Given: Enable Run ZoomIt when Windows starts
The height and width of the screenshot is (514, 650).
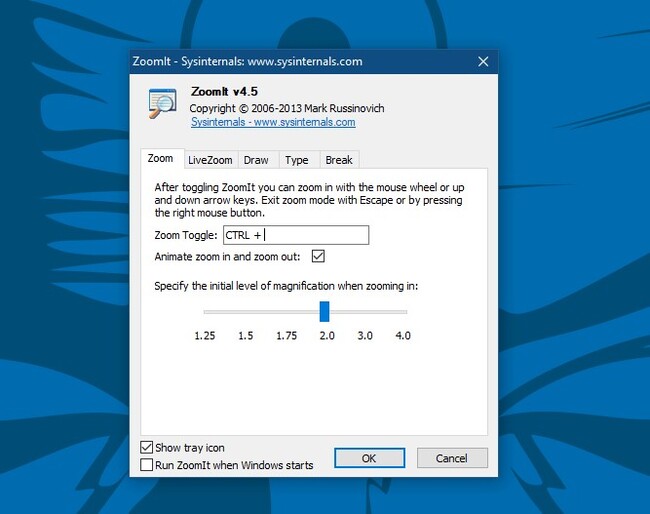Looking at the screenshot, I should point(147,465).
